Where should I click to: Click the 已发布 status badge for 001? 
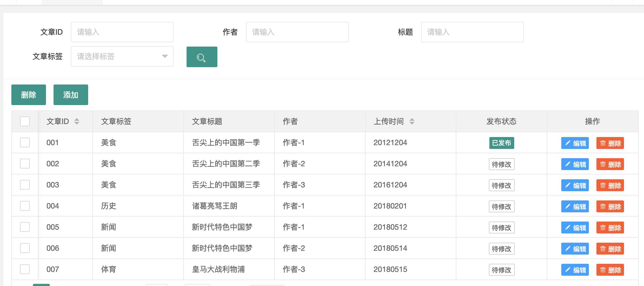click(502, 143)
